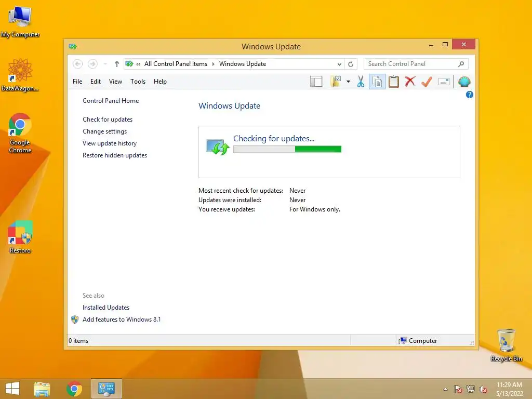Select the Restoro desktop shortcut
This screenshot has height=399, width=532.
(20, 237)
